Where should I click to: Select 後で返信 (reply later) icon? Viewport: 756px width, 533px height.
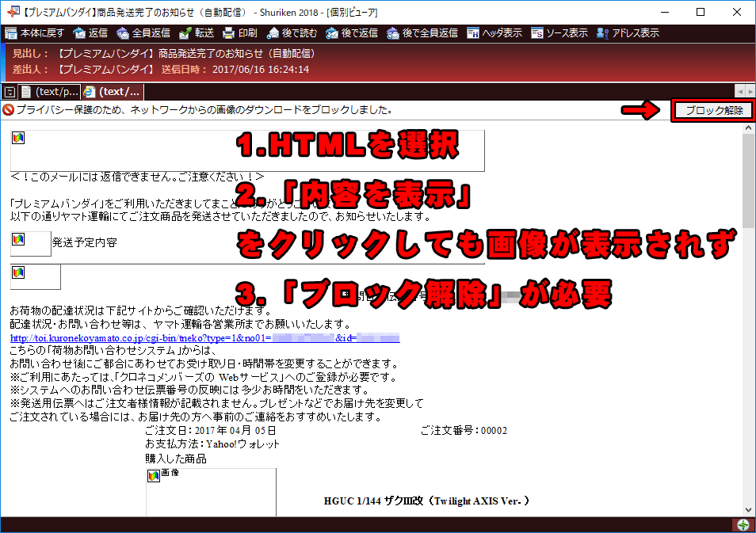pyautogui.click(x=352, y=33)
